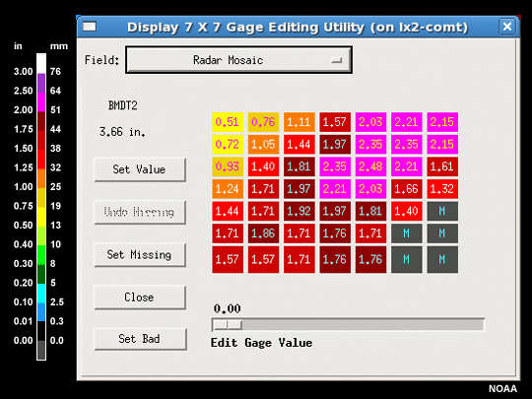Close the Gage Editing Utility window
The height and width of the screenshot is (399, 532).
point(507,27)
